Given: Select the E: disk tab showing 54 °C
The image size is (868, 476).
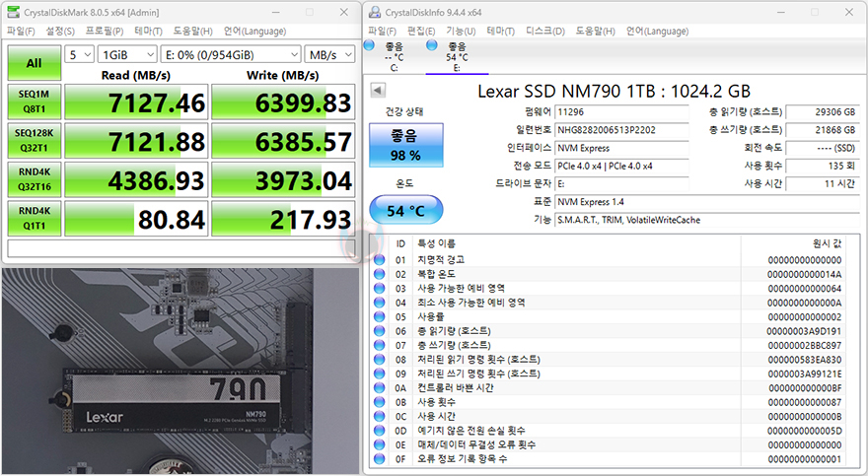Looking at the screenshot, I should [x=457, y=56].
